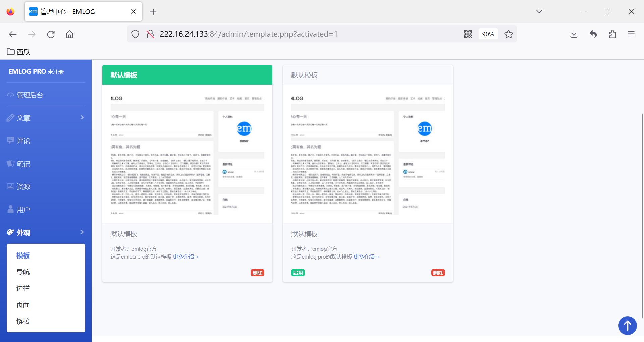
Task: Select 边栏 in the 外观 submenu
Action: point(23,288)
